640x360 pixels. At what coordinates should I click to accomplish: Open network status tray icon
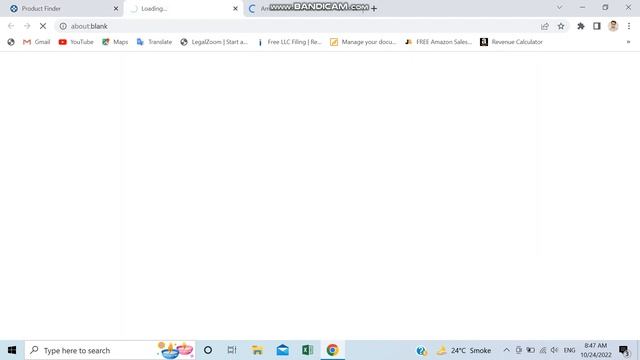coord(543,350)
